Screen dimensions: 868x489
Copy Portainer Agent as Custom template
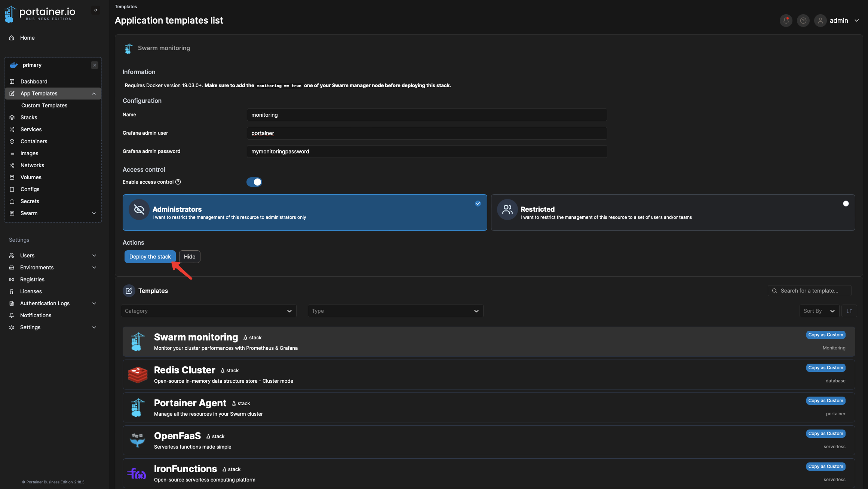point(826,401)
